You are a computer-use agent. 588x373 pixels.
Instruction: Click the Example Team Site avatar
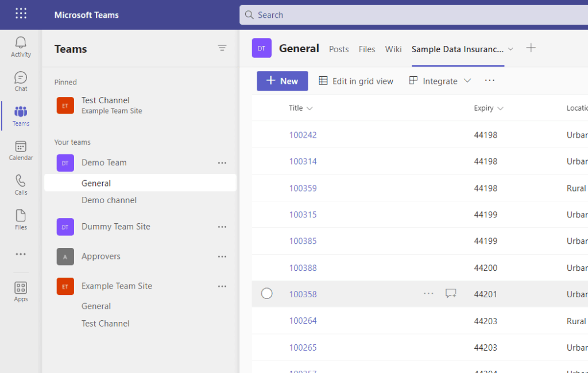click(65, 286)
